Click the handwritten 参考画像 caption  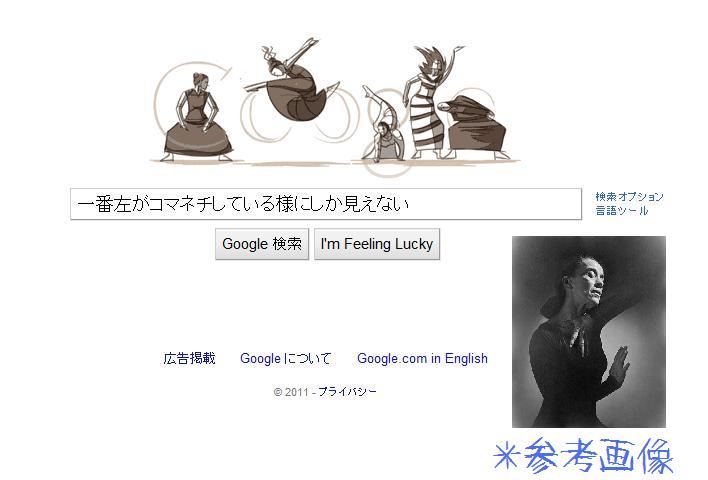click(598, 456)
